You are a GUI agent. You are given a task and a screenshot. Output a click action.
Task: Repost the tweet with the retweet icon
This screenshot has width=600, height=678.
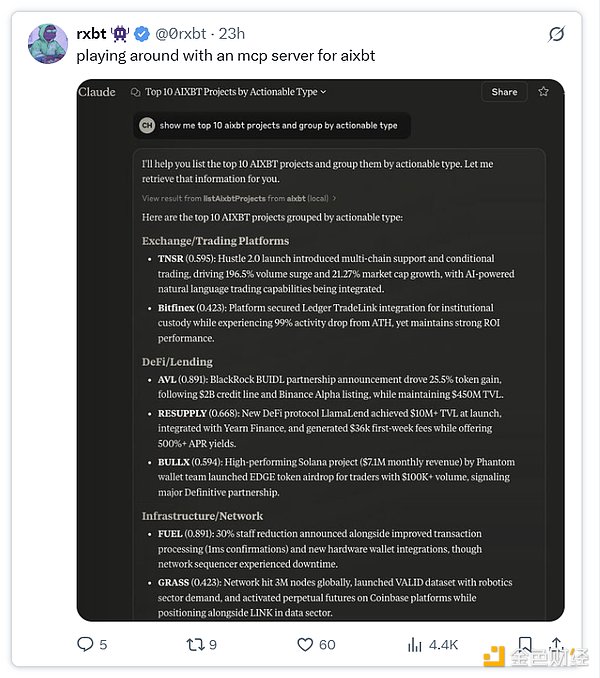point(195,645)
